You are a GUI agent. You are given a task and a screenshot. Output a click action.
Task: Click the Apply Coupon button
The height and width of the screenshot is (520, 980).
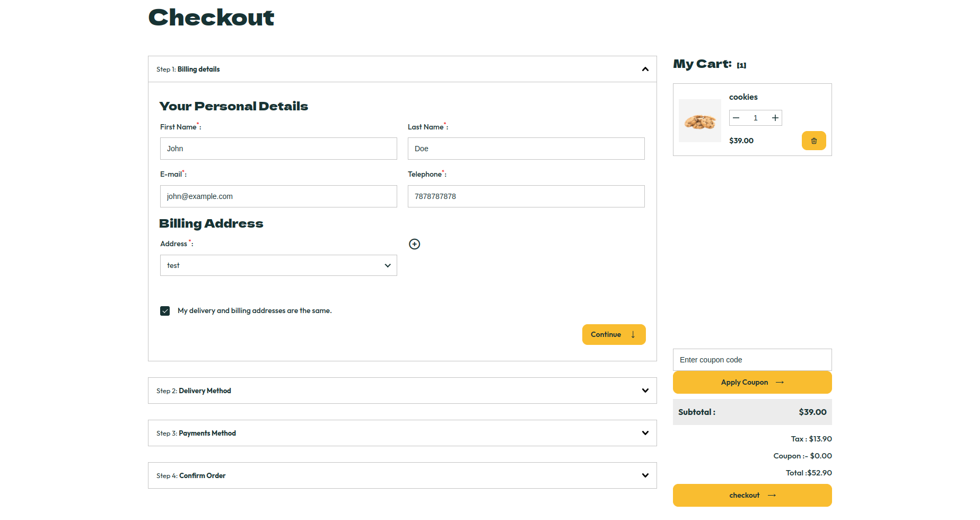tap(752, 383)
